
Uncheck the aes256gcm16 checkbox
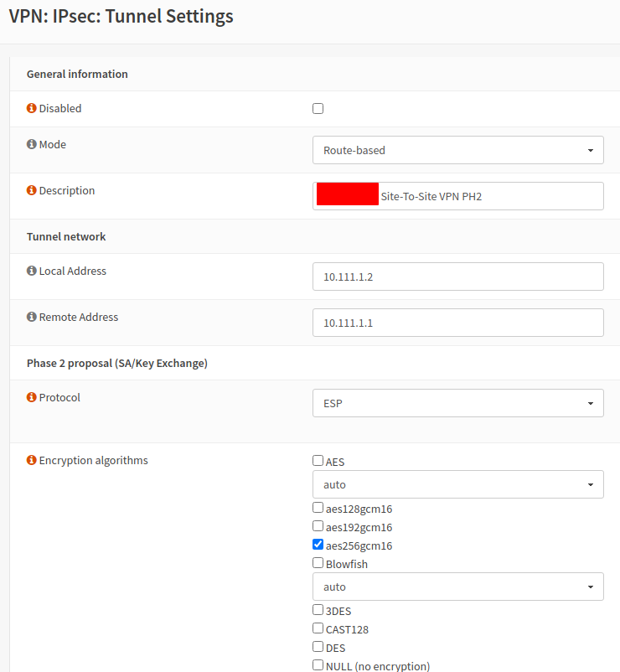(x=318, y=545)
